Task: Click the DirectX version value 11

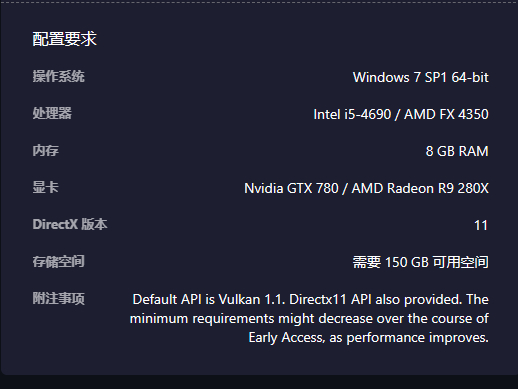Action: tap(481, 226)
